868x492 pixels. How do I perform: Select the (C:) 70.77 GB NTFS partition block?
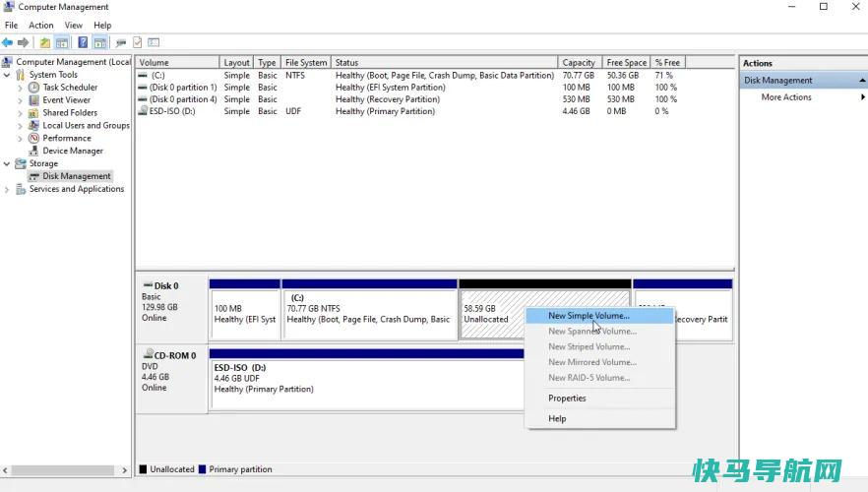pos(369,310)
